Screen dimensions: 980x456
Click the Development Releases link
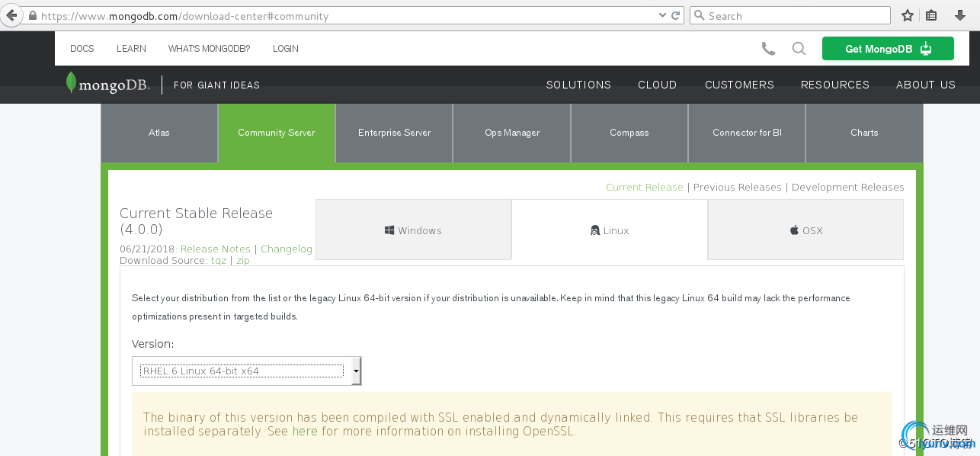(848, 187)
